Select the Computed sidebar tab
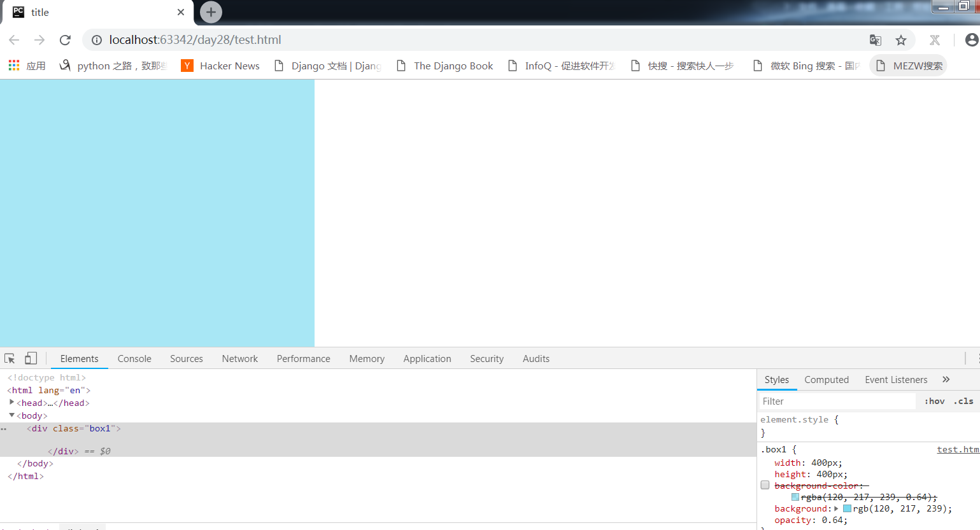This screenshot has height=530, width=980. click(827, 380)
